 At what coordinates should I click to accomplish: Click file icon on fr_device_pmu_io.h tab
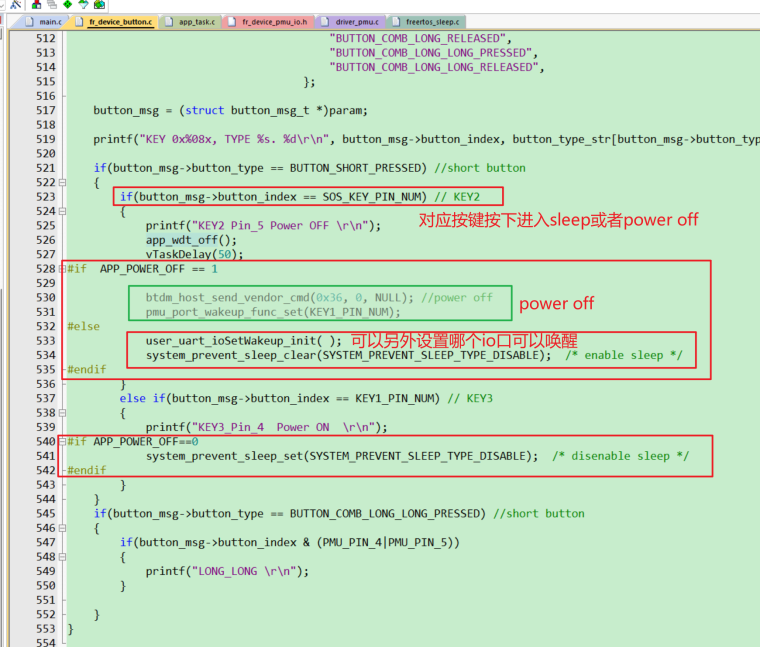click(x=232, y=21)
